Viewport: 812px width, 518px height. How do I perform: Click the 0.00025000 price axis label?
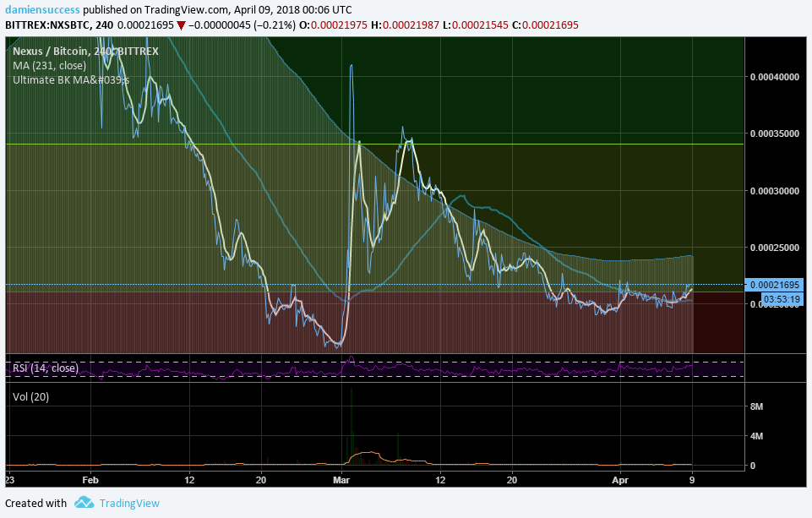coord(775,248)
